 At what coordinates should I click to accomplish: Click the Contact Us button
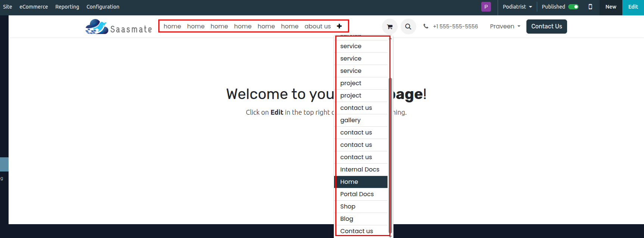tap(546, 26)
